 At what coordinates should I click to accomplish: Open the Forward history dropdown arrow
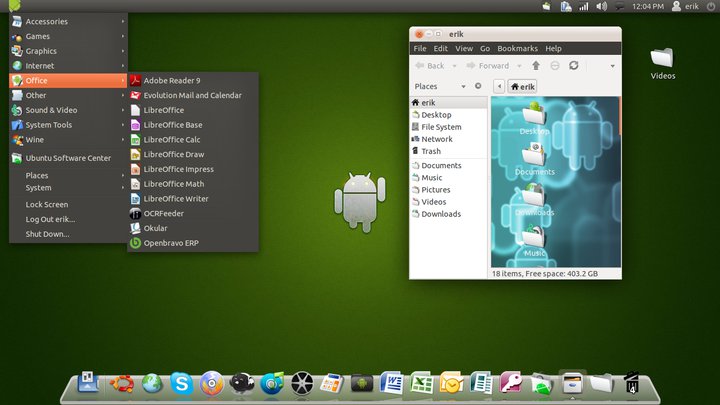[519, 66]
